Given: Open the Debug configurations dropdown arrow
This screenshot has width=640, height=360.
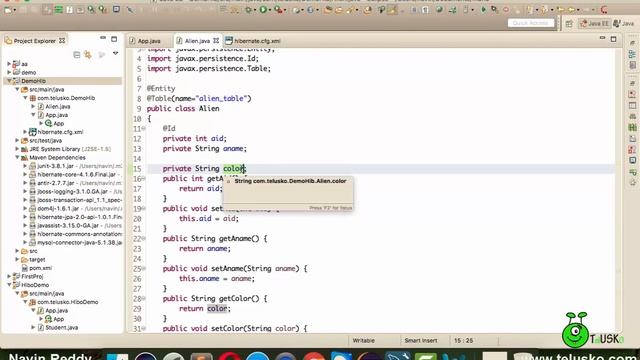Looking at the screenshot, I should (x=255, y=10).
